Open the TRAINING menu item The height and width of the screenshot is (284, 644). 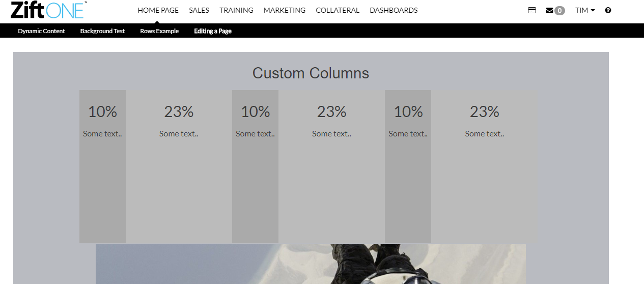pyautogui.click(x=236, y=10)
